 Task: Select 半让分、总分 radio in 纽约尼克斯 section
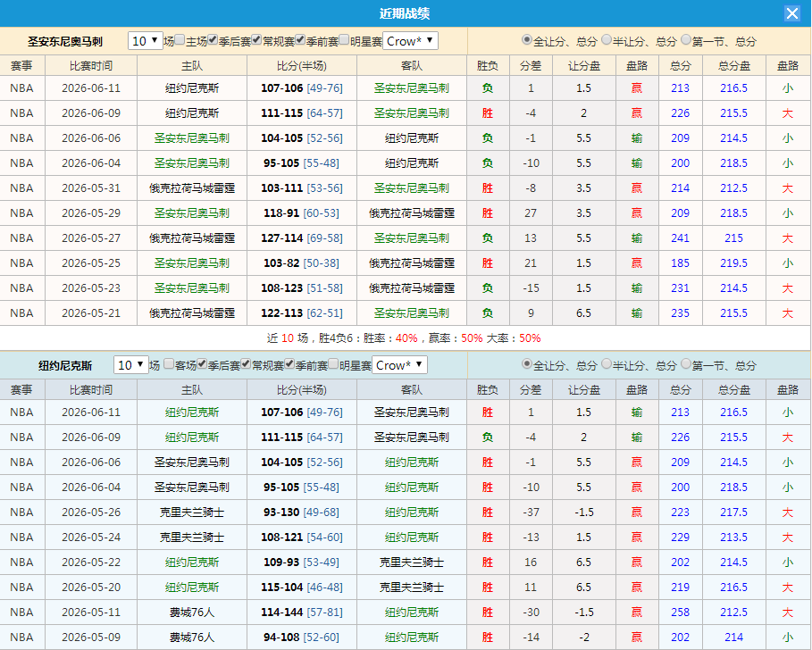click(607, 363)
